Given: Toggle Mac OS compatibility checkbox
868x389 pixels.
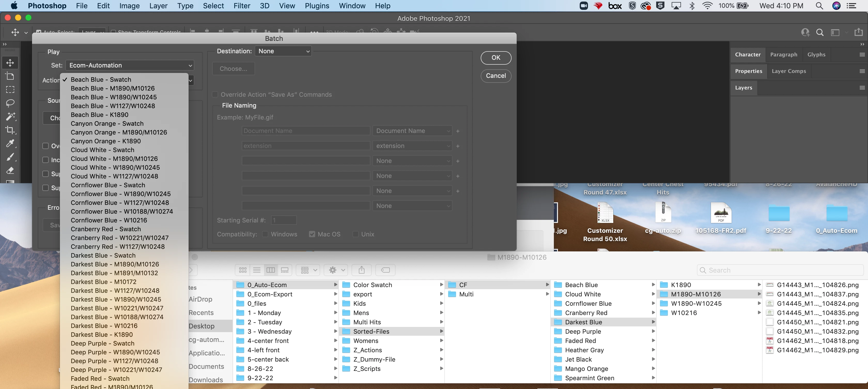Looking at the screenshot, I should [x=312, y=234].
